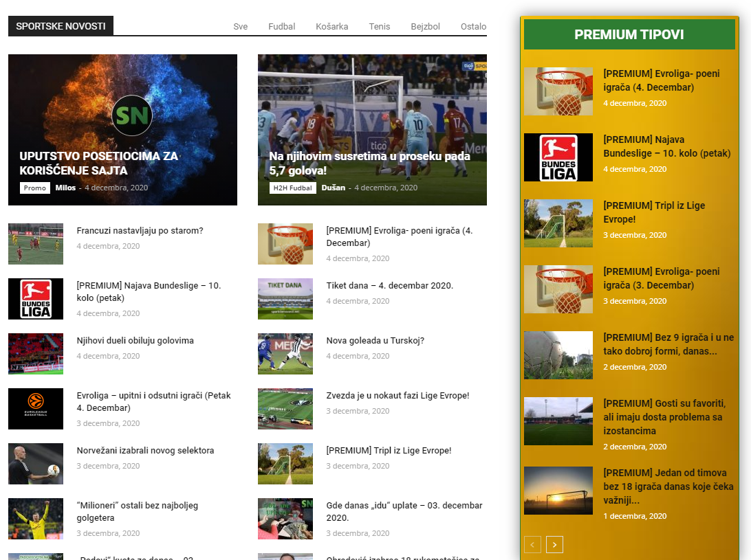Click thumbnail for 'Milioneri ostali bez najboljeg golgetera'
The width and height of the screenshot is (751, 560).
coord(36,519)
